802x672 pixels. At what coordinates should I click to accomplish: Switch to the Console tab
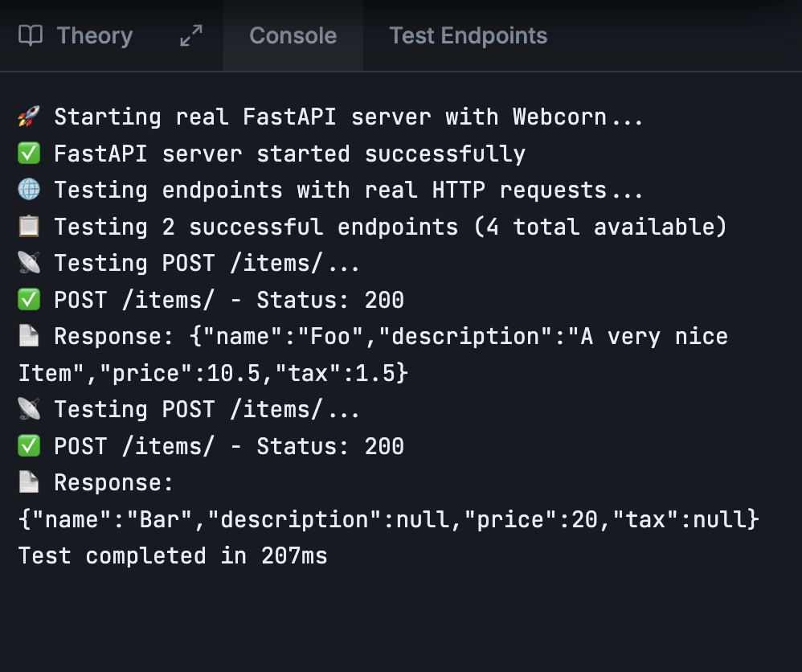[293, 36]
